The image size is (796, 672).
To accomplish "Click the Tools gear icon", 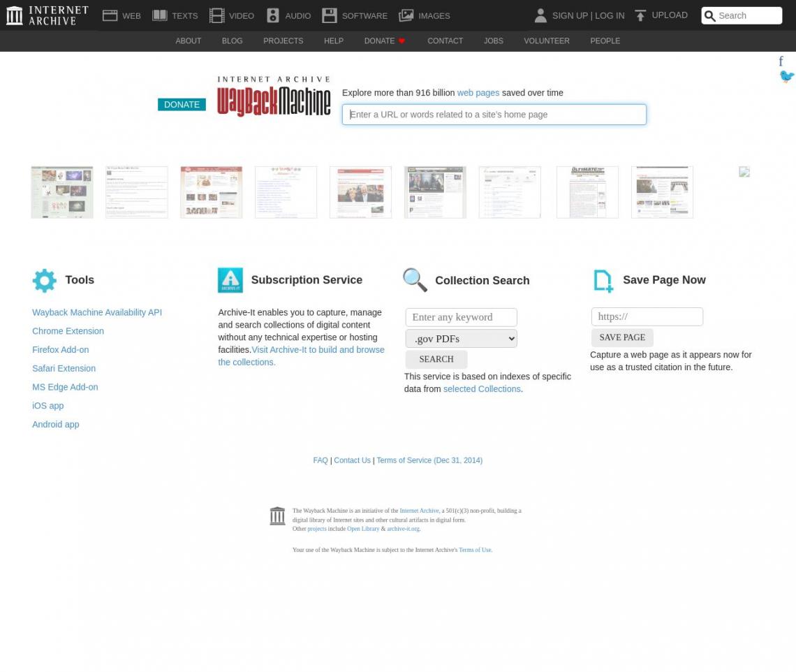I will click(44, 280).
